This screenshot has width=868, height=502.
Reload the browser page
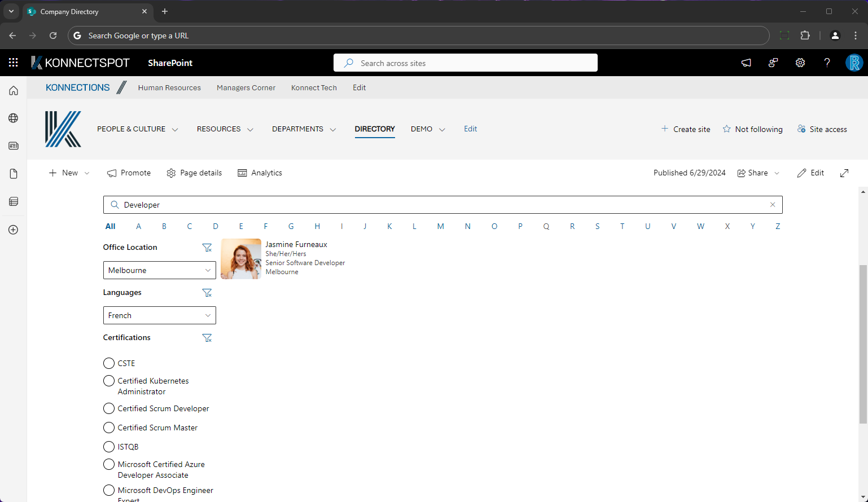(x=53, y=36)
